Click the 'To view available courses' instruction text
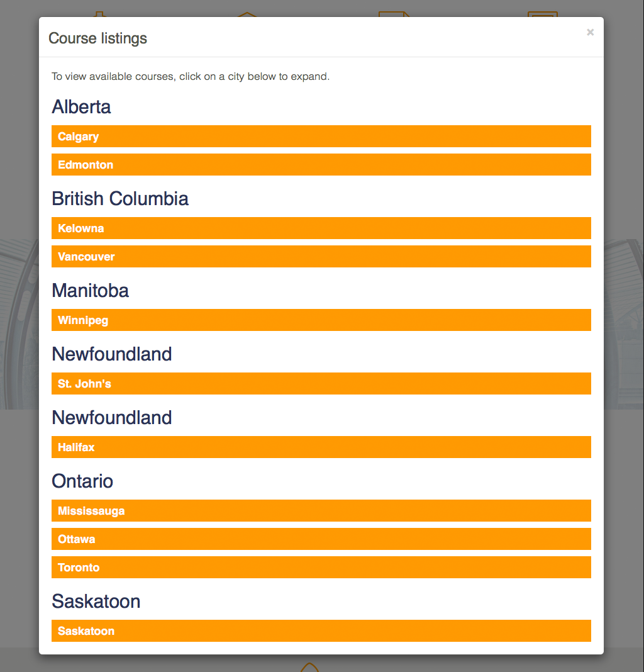Image resolution: width=644 pixels, height=672 pixels. pos(190,77)
